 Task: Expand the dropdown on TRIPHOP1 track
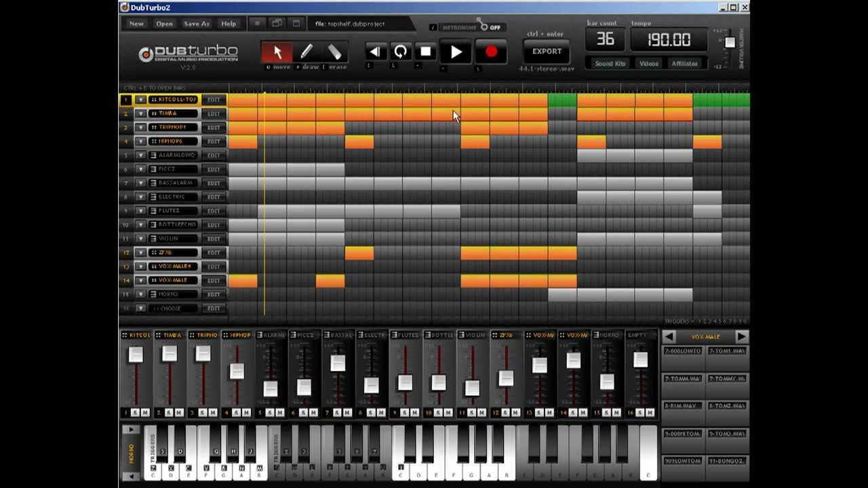coord(140,127)
